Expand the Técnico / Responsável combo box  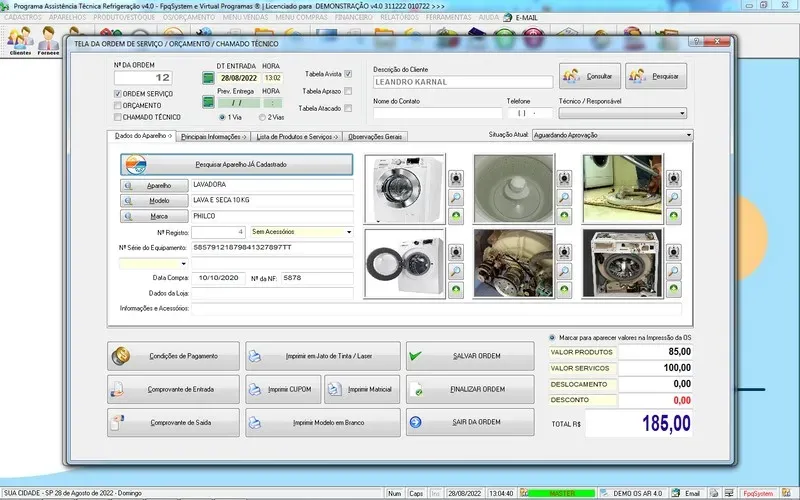(x=682, y=114)
